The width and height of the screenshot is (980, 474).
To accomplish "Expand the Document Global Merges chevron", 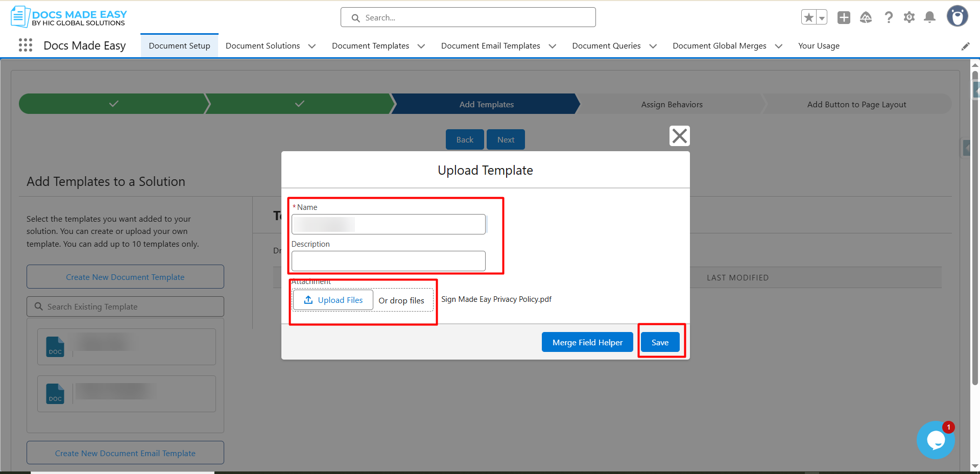I will pyautogui.click(x=779, y=46).
